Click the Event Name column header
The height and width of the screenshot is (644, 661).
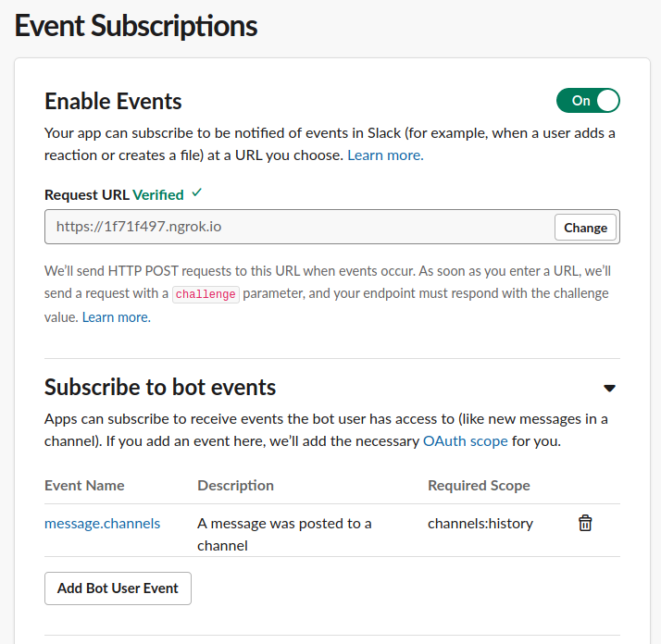click(84, 486)
